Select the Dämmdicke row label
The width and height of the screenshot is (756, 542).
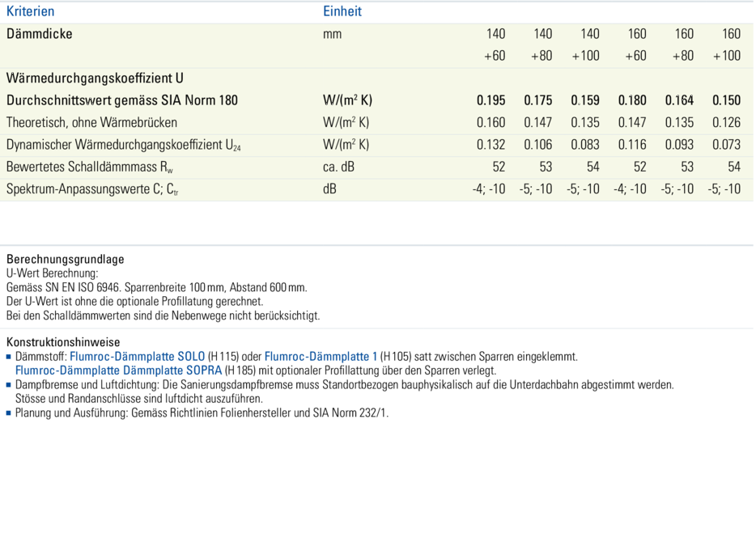(40, 34)
